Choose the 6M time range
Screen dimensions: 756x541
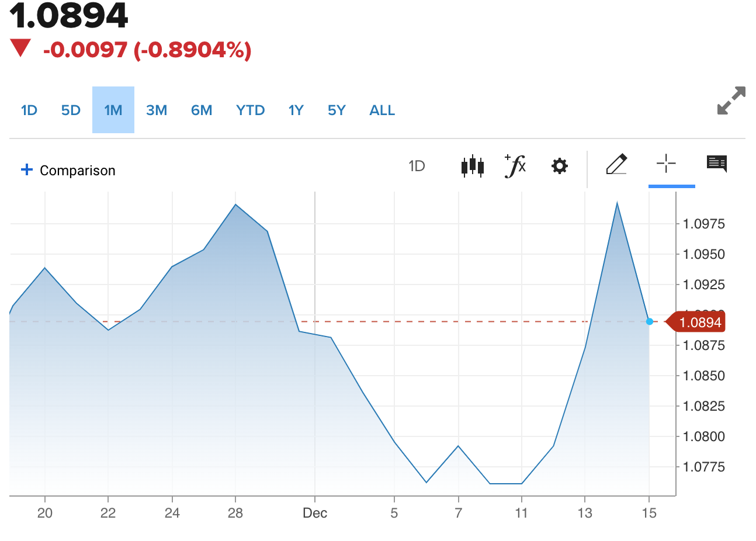pos(202,110)
